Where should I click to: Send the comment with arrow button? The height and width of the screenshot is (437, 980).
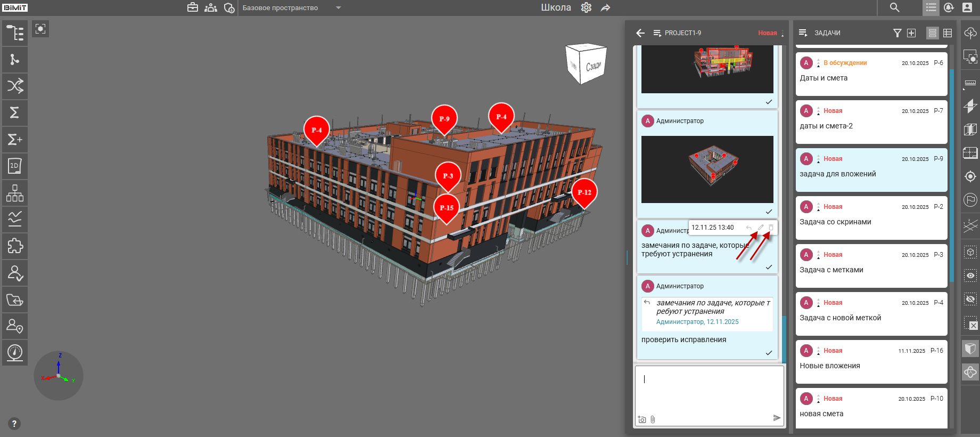tap(777, 418)
